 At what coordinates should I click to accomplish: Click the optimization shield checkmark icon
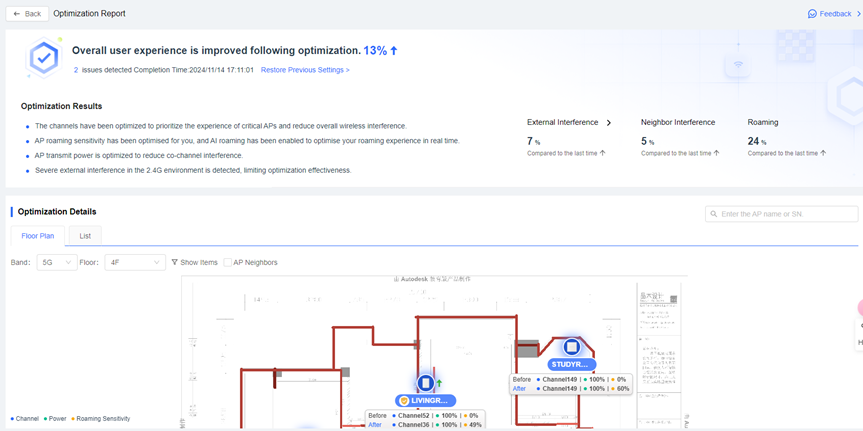point(43,58)
